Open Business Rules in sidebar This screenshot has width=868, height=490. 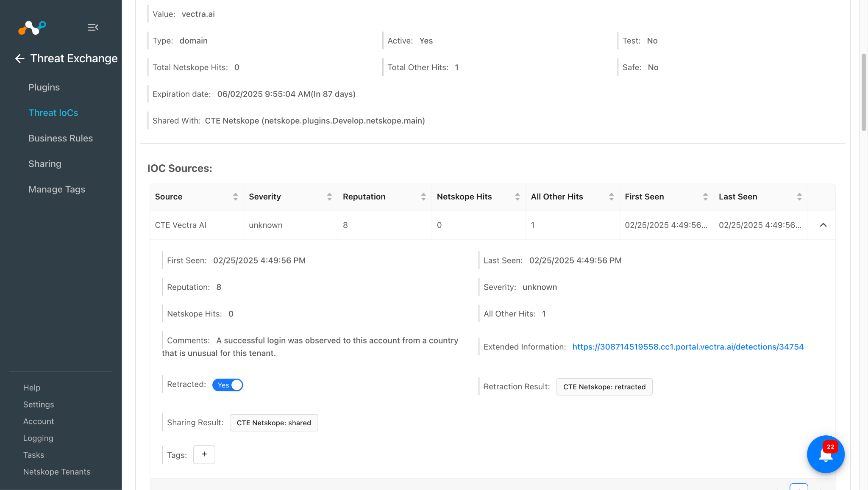61,138
